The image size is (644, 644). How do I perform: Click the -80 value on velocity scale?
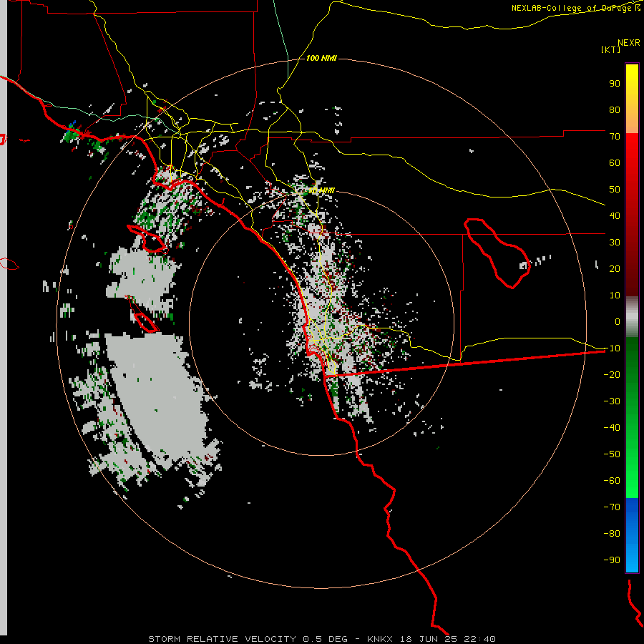tap(612, 534)
